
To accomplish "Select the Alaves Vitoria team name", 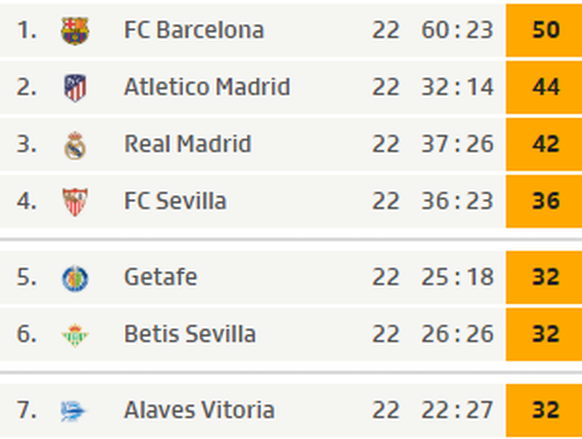I will pos(199,410).
